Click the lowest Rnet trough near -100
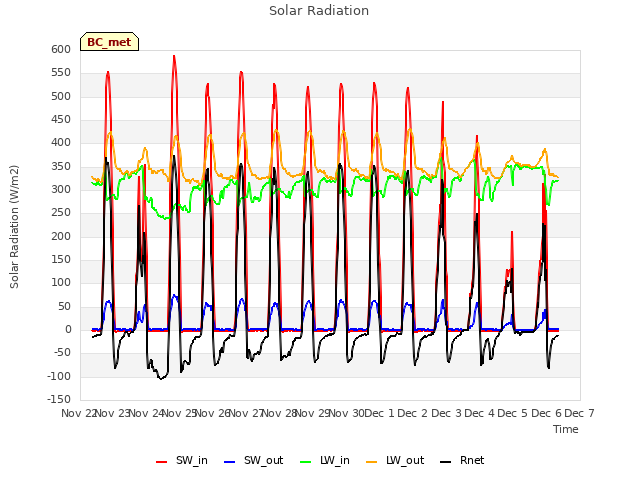The width and height of the screenshot is (640, 480). [x=161, y=379]
